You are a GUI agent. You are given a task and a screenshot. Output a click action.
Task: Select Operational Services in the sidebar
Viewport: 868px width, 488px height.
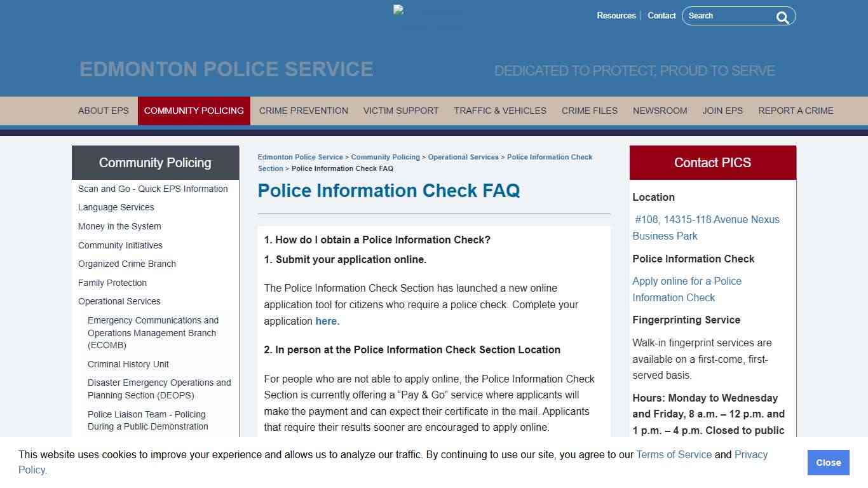click(119, 301)
